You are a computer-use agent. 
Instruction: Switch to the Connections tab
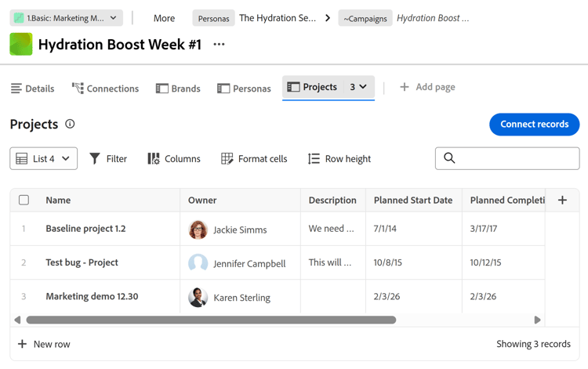point(105,89)
